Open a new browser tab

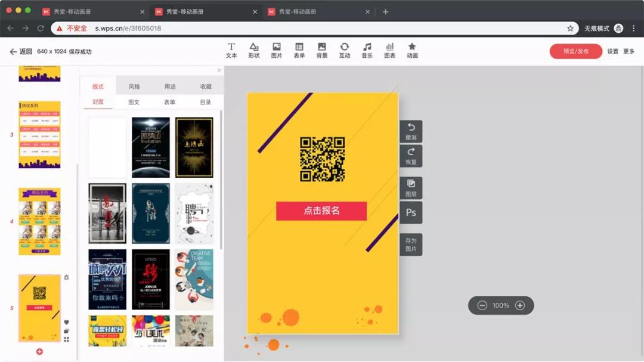pos(385,12)
